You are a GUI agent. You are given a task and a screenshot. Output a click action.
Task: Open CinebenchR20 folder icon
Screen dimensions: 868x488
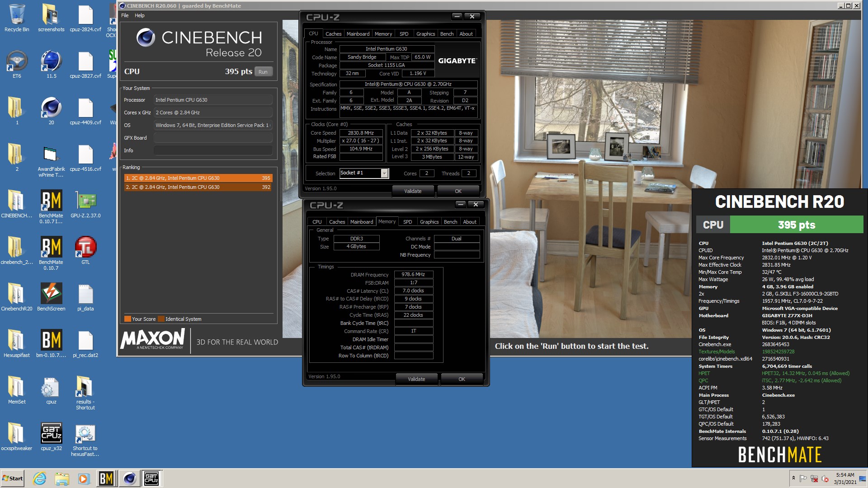[x=17, y=297]
